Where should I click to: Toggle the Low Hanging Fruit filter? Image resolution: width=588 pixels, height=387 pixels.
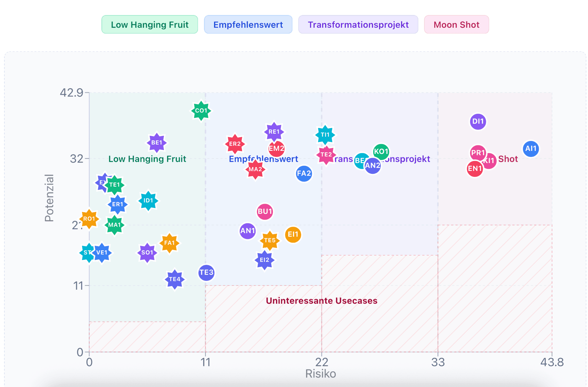tap(149, 24)
